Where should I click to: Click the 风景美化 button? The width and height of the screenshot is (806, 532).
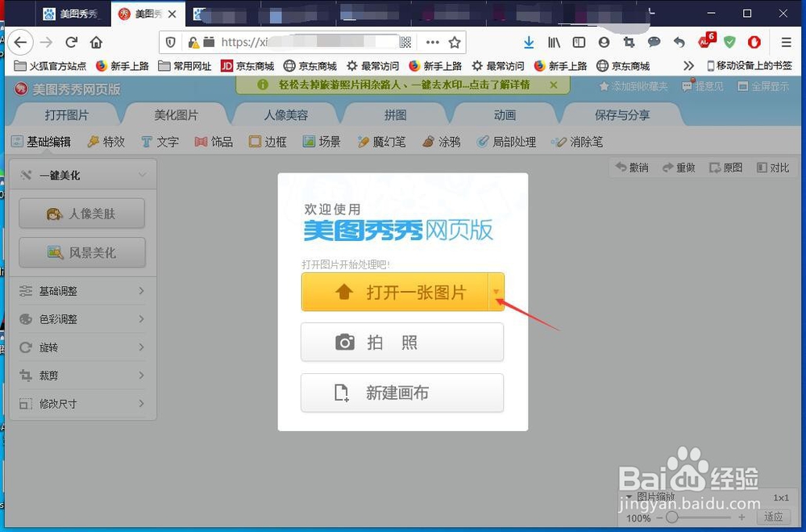point(82,252)
